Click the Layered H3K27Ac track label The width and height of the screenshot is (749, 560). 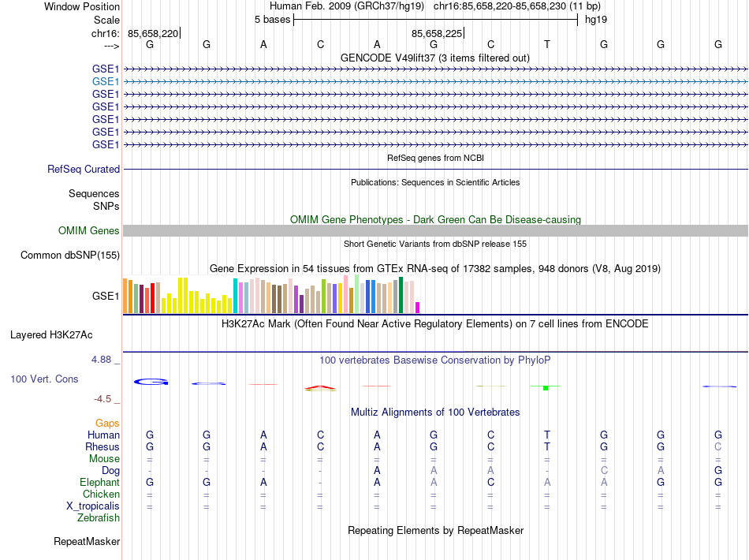51,335
